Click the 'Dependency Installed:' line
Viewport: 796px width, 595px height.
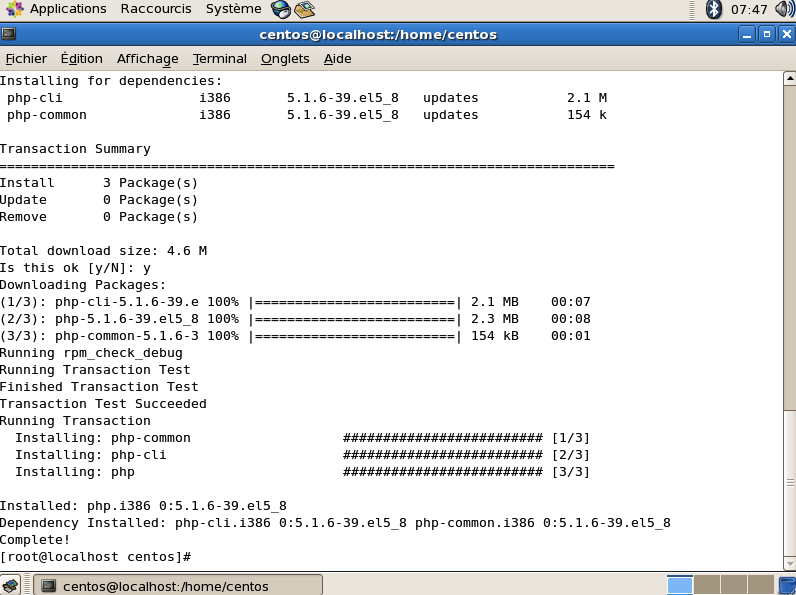335,523
